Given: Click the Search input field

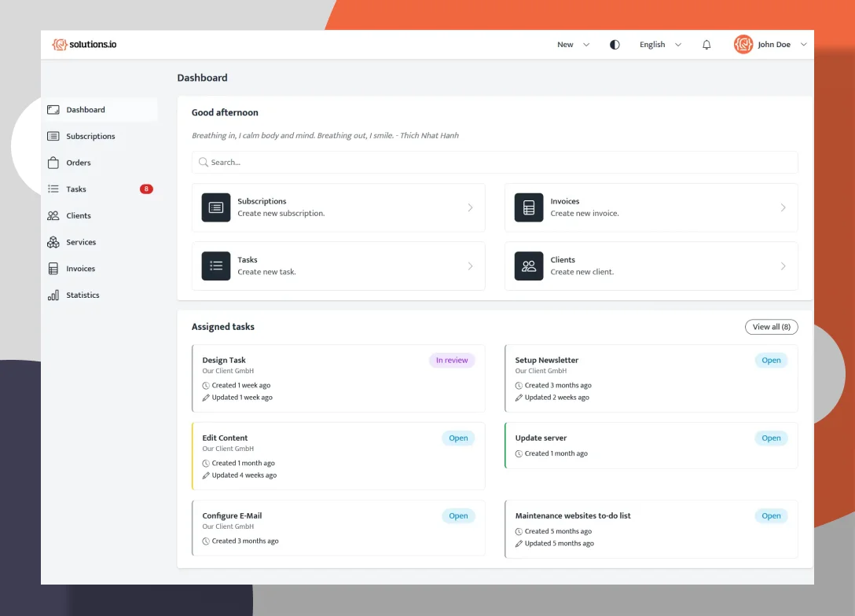Looking at the screenshot, I should [495, 163].
